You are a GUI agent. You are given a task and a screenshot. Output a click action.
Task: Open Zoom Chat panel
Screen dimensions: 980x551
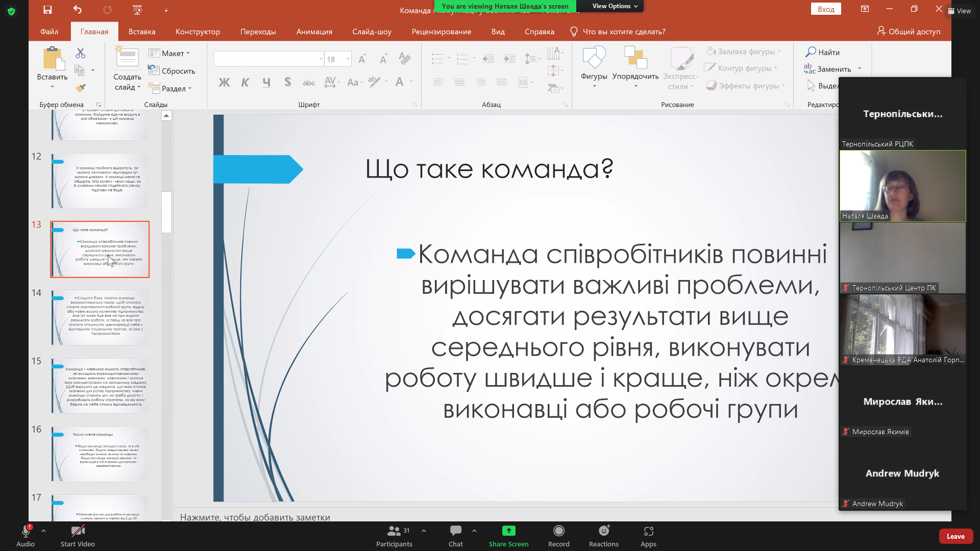(456, 536)
